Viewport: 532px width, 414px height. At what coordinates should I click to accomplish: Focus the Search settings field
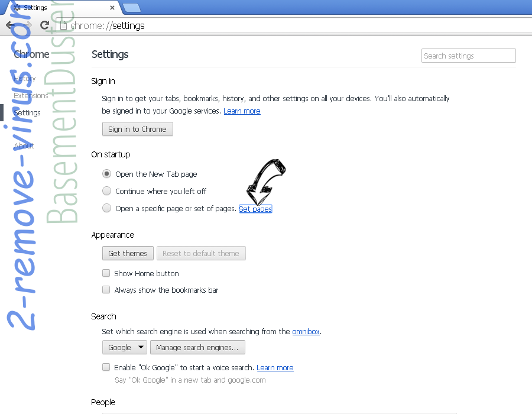click(x=469, y=56)
